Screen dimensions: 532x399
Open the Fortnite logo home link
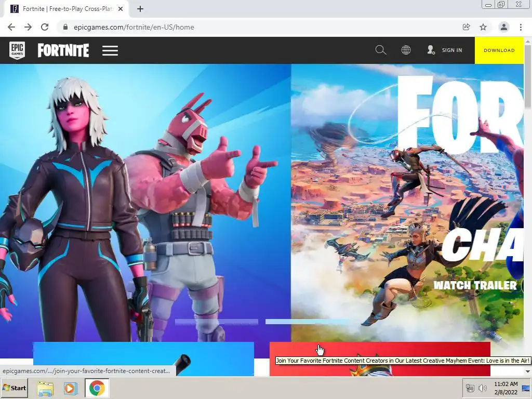point(63,50)
